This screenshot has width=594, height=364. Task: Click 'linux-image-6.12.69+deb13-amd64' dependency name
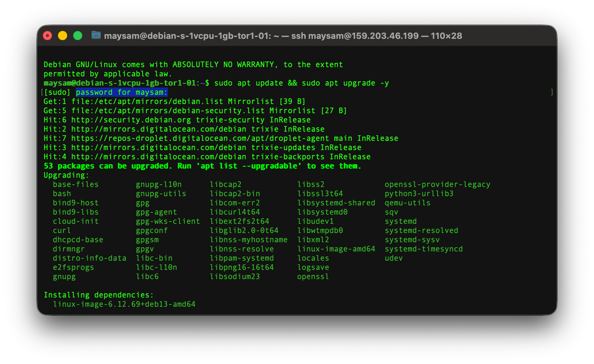(x=124, y=304)
